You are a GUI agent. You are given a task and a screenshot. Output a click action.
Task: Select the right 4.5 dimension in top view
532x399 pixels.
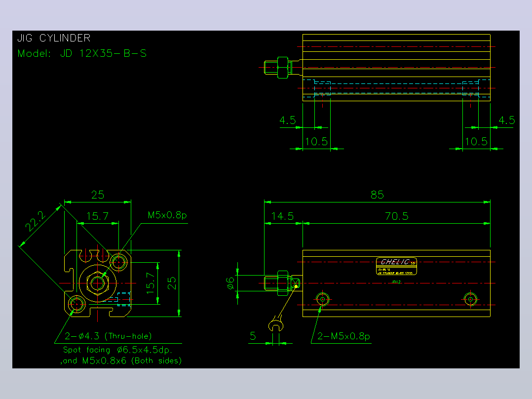507,120
